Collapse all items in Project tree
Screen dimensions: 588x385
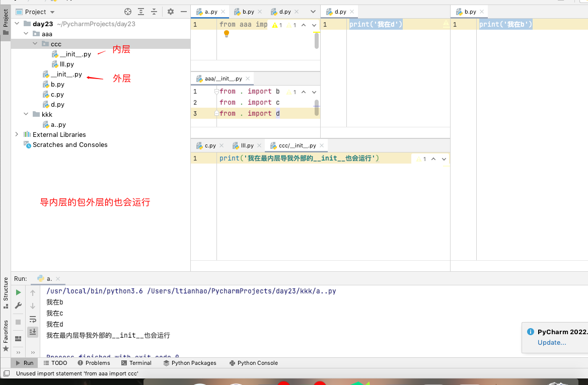click(x=154, y=12)
